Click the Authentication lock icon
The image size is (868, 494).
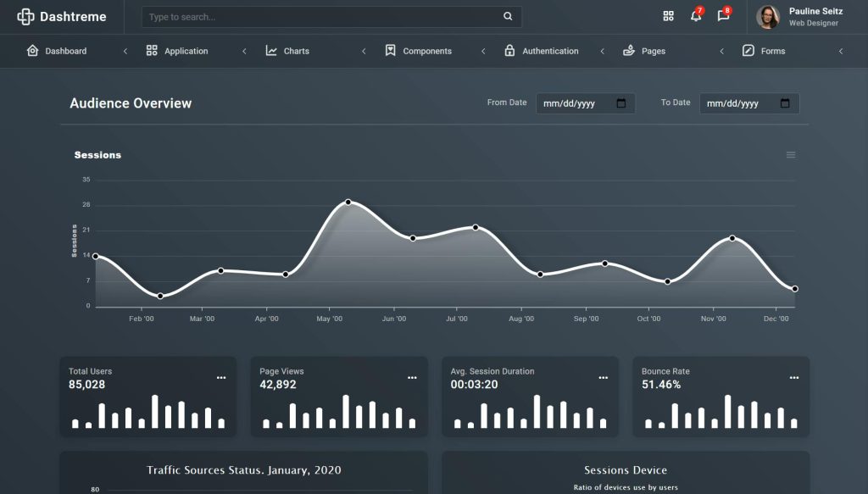(x=510, y=51)
